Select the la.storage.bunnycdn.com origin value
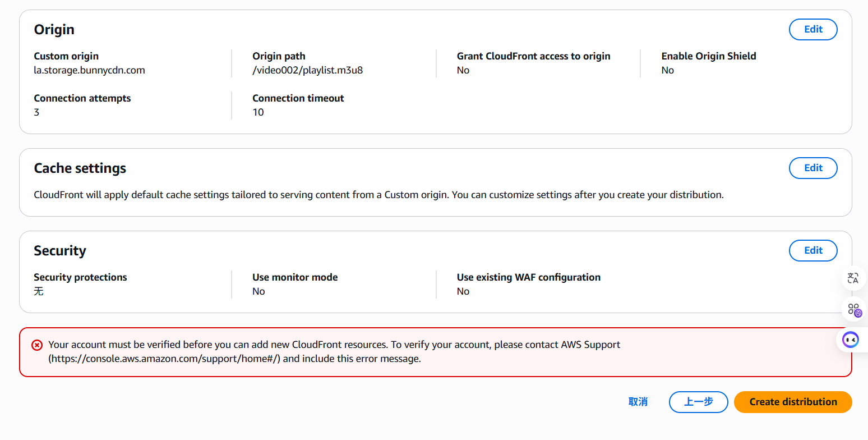 (x=90, y=70)
